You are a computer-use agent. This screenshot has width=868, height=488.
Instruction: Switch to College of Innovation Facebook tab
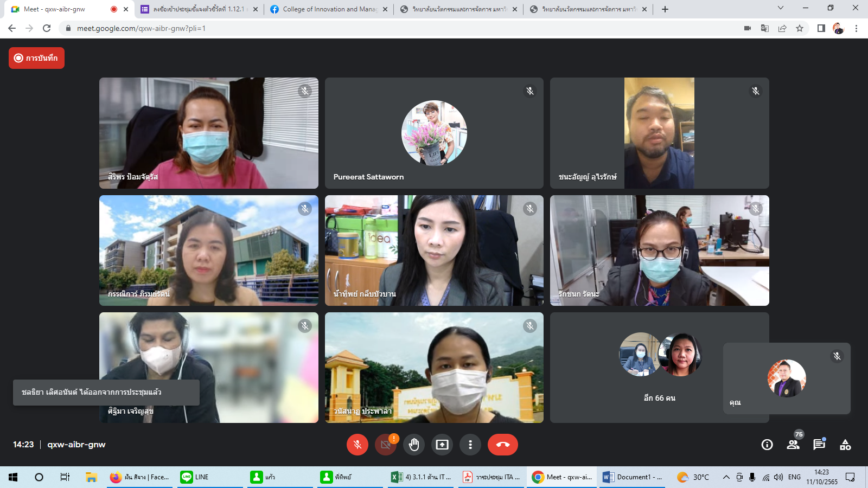click(x=329, y=9)
